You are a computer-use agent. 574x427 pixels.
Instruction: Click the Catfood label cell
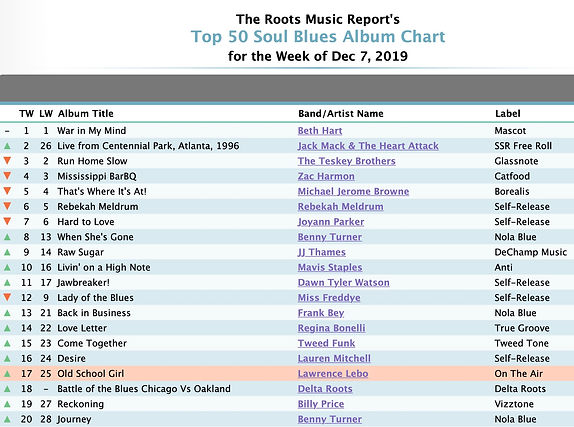pos(512,176)
